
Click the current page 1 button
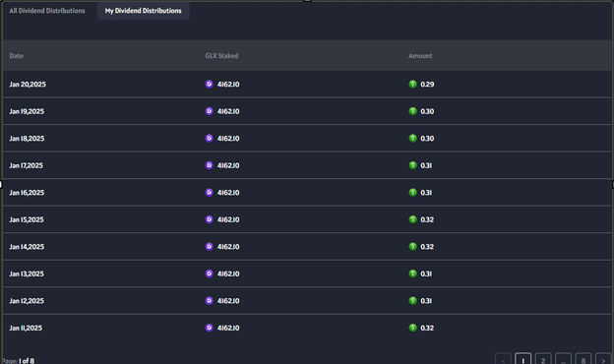(523, 360)
